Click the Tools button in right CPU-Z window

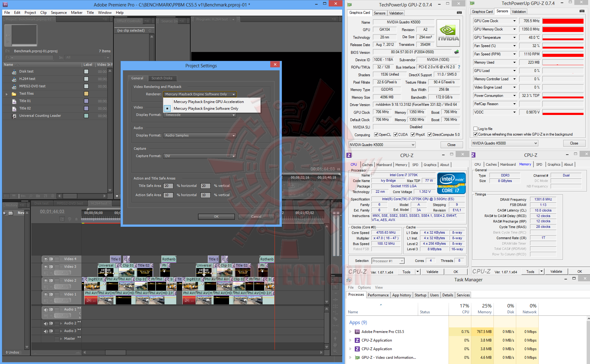[x=530, y=272]
